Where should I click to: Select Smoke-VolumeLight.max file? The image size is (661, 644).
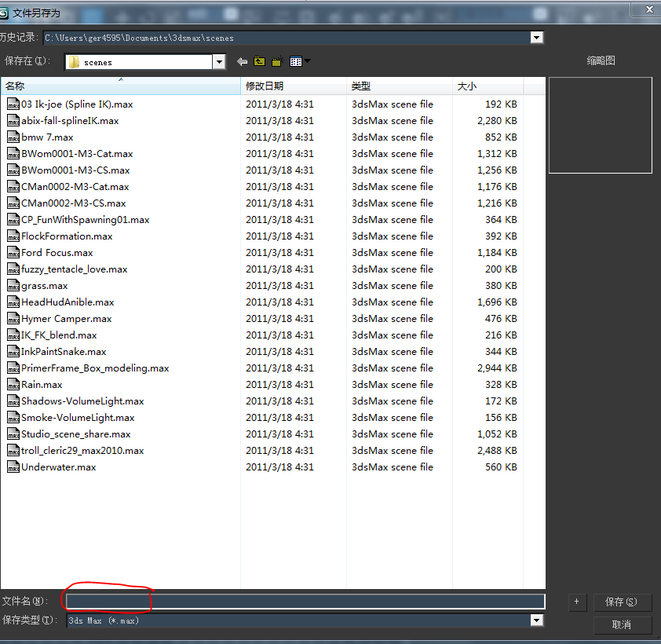coord(78,418)
